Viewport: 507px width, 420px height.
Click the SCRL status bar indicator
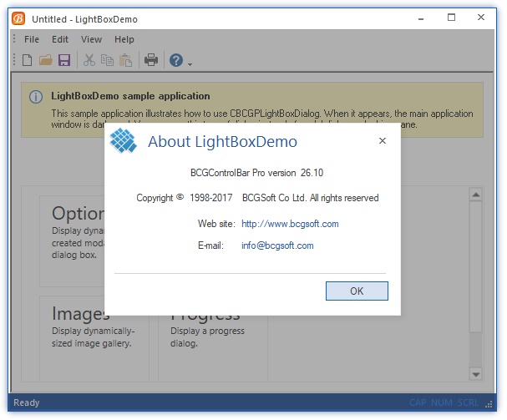pos(468,402)
